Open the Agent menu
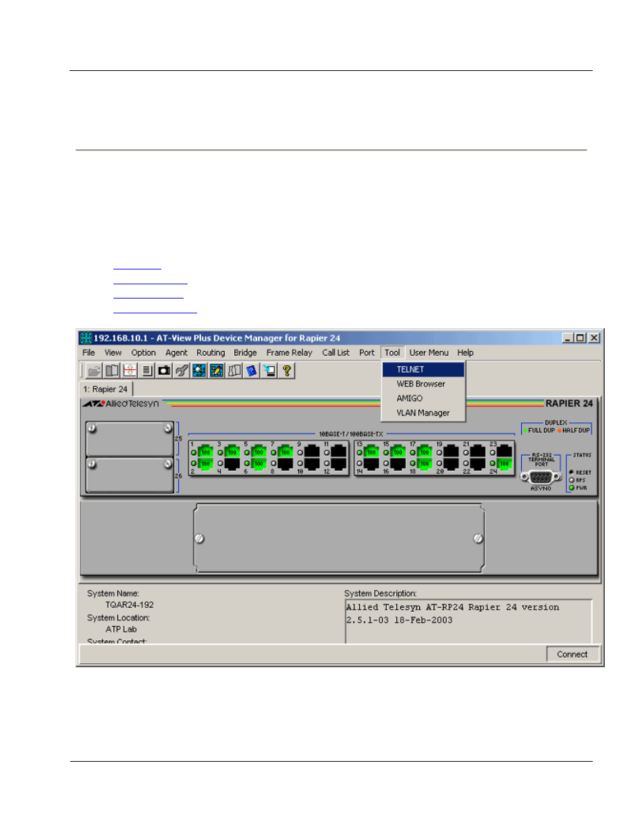The width and height of the screenshot is (644, 834). tap(176, 353)
